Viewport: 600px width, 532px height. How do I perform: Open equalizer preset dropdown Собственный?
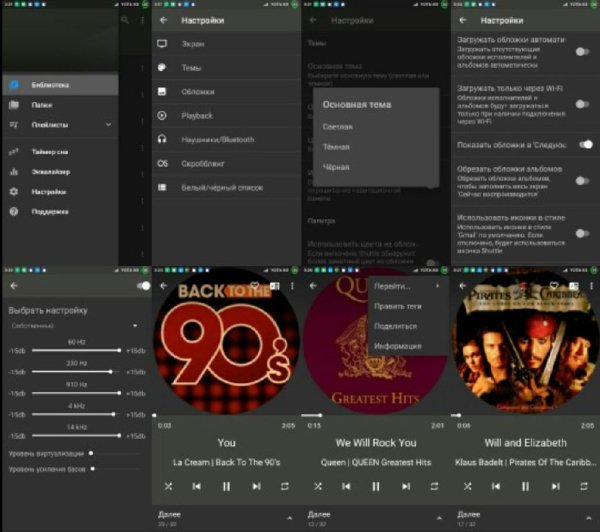point(74,326)
